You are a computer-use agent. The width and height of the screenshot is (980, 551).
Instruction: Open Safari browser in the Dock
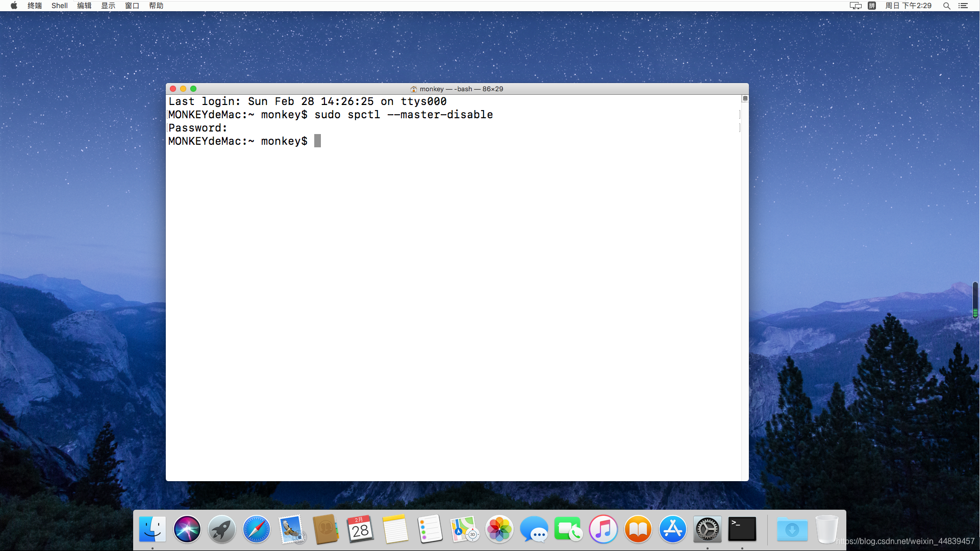point(257,529)
